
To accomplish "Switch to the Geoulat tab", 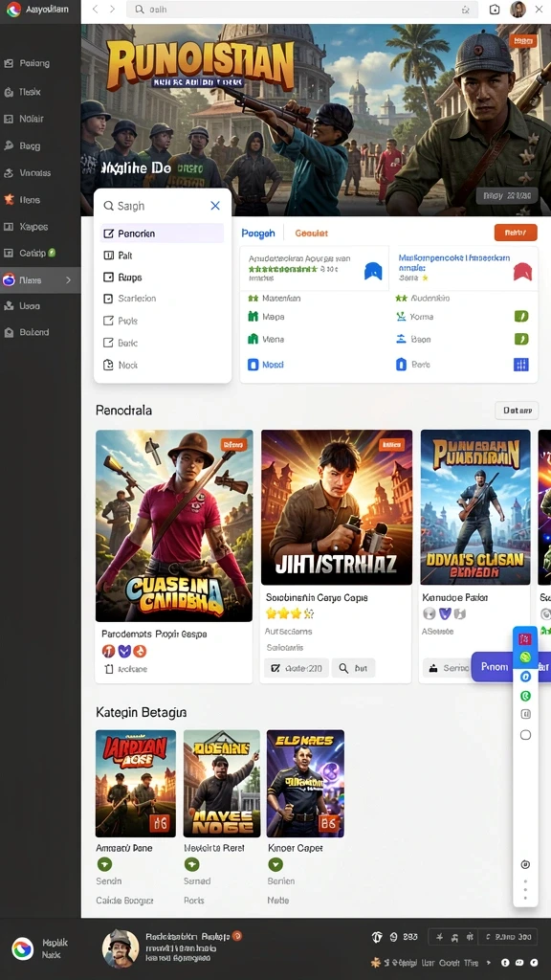I will click(x=311, y=234).
